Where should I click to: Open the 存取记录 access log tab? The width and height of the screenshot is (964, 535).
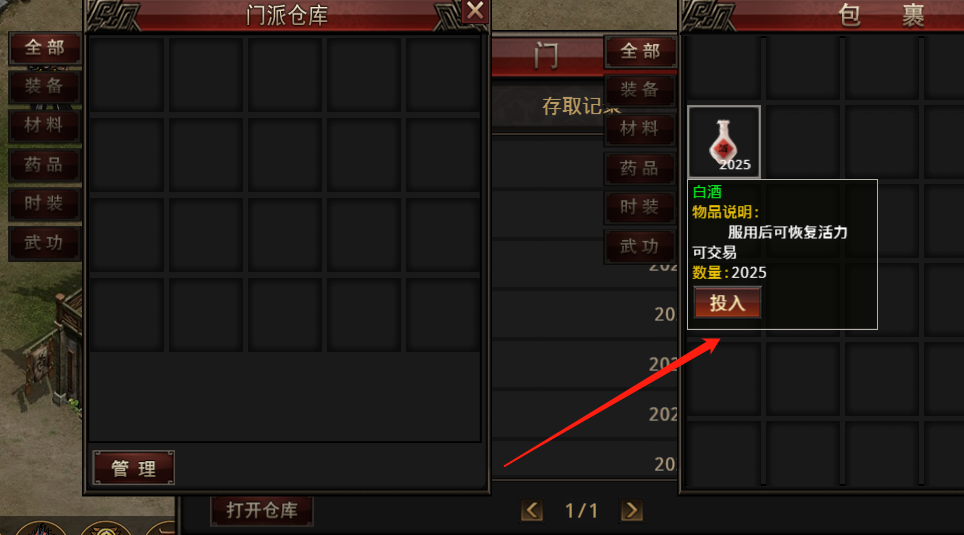pyautogui.click(x=580, y=106)
